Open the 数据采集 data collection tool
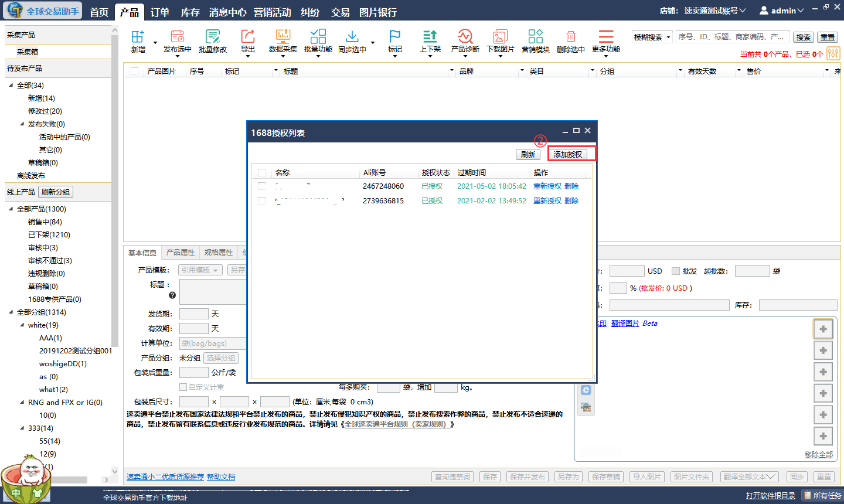 coord(283,36)
